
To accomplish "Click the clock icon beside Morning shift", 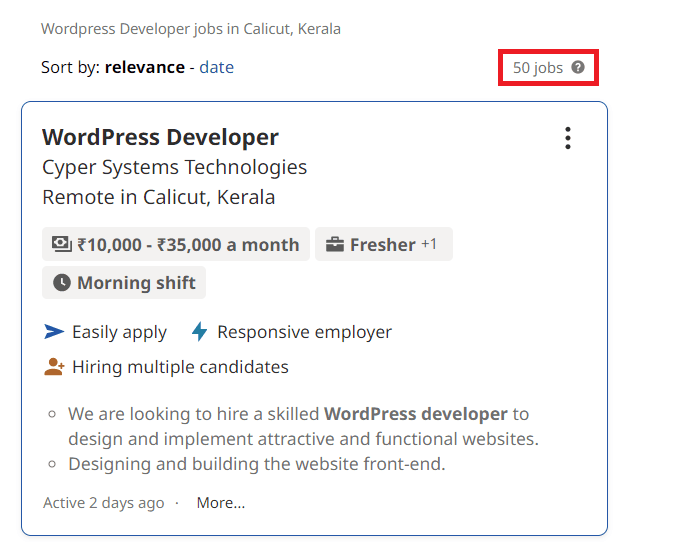I will click(62, 283).
